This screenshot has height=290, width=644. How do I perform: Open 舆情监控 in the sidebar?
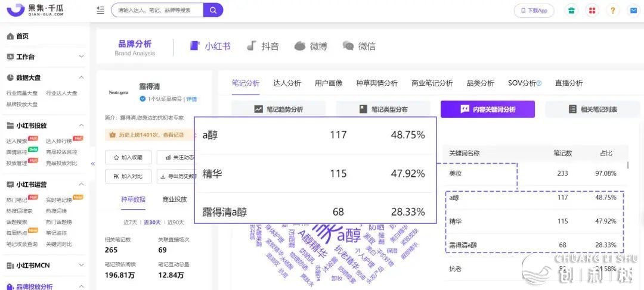(x=17, y=152)
